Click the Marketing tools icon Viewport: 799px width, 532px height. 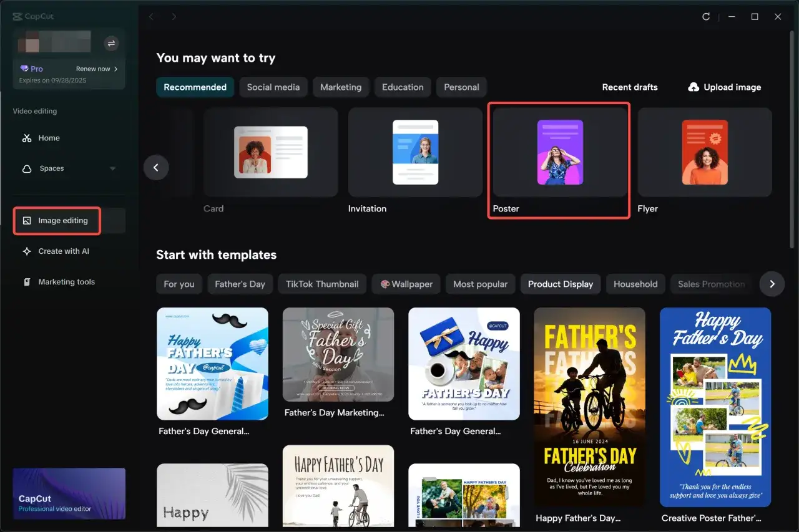coord(27,282)
